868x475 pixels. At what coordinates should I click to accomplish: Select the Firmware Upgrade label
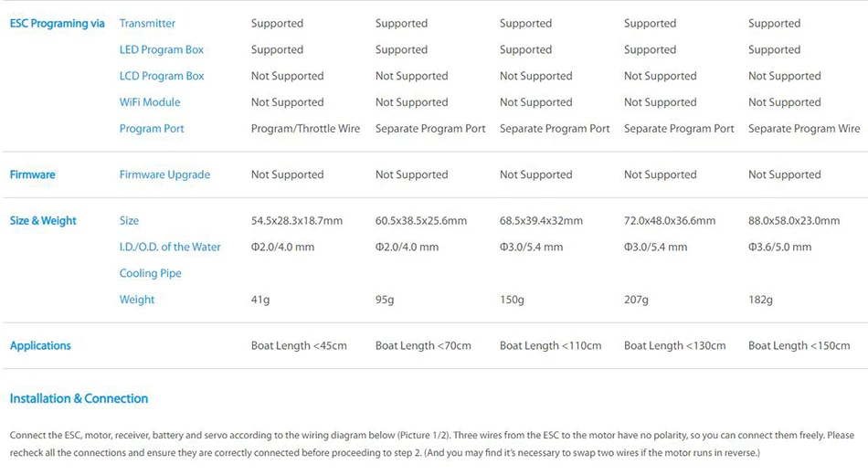[x=164, y=174]
